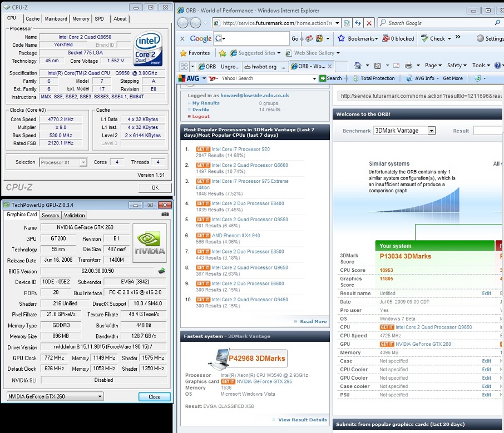Image resolution: width=504 pixels, height=433 pixels.
Task: Add page to Favorites bar icon
Action: click(x=223, y=53)
